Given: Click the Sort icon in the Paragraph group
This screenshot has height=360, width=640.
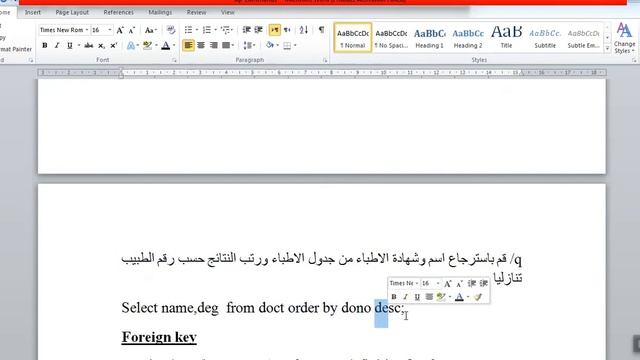Looking at the screenshot, I should point(304,30).
